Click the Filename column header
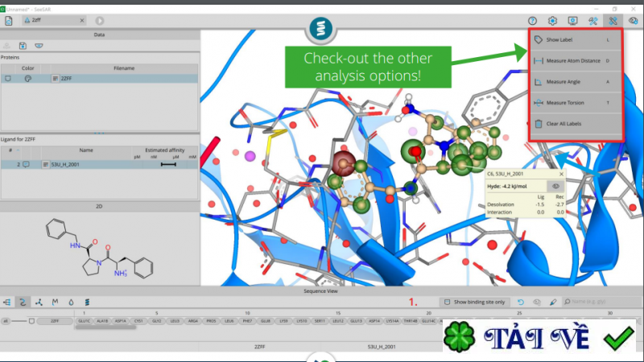The height and width of the screenshot is (362, 644). 124,68
